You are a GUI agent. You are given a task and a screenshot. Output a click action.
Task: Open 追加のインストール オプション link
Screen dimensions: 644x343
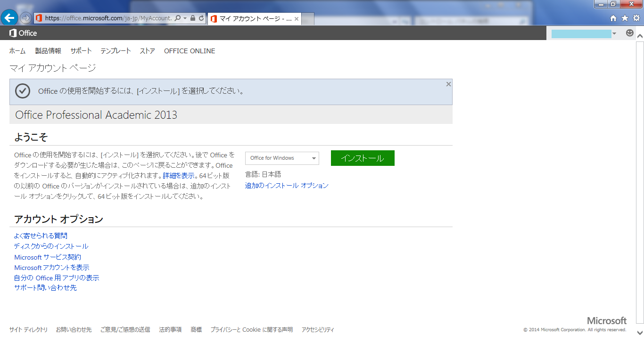tap(287, 186)
